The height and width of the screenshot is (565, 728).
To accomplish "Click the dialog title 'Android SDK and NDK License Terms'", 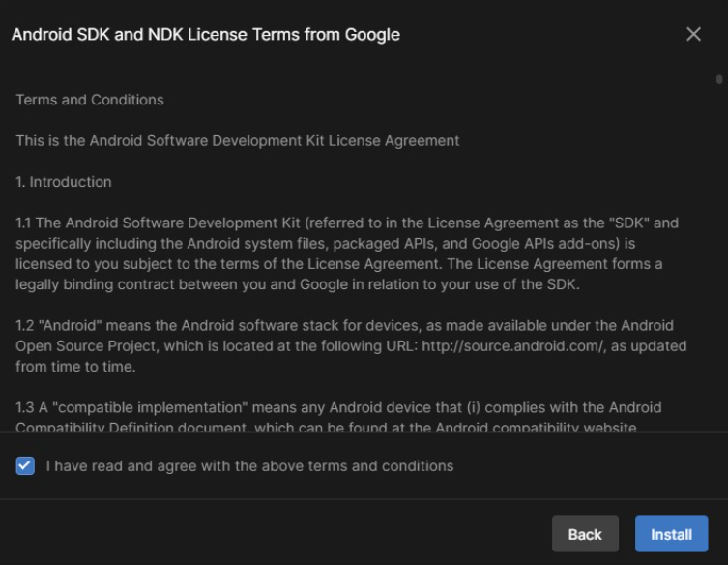I will [x=206, y=35].
